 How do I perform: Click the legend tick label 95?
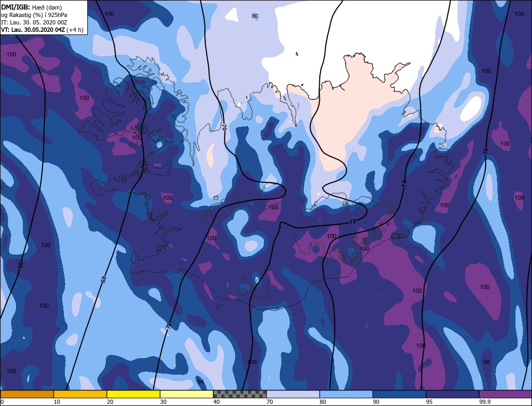[429, 402]
